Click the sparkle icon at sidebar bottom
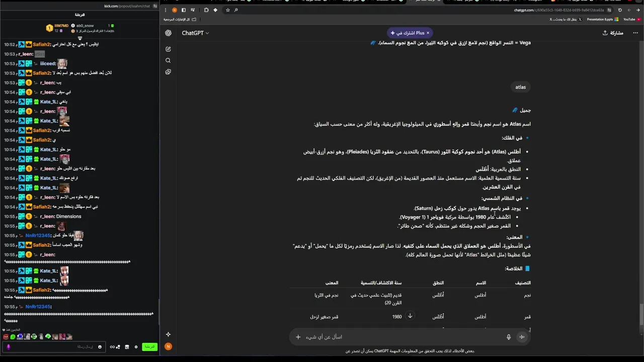 point(168,334)
